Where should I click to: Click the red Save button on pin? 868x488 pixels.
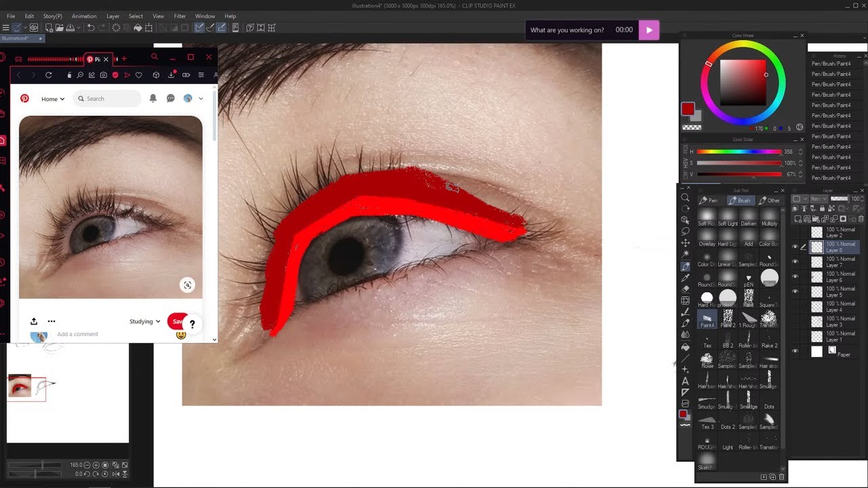[x=177, y=321]
